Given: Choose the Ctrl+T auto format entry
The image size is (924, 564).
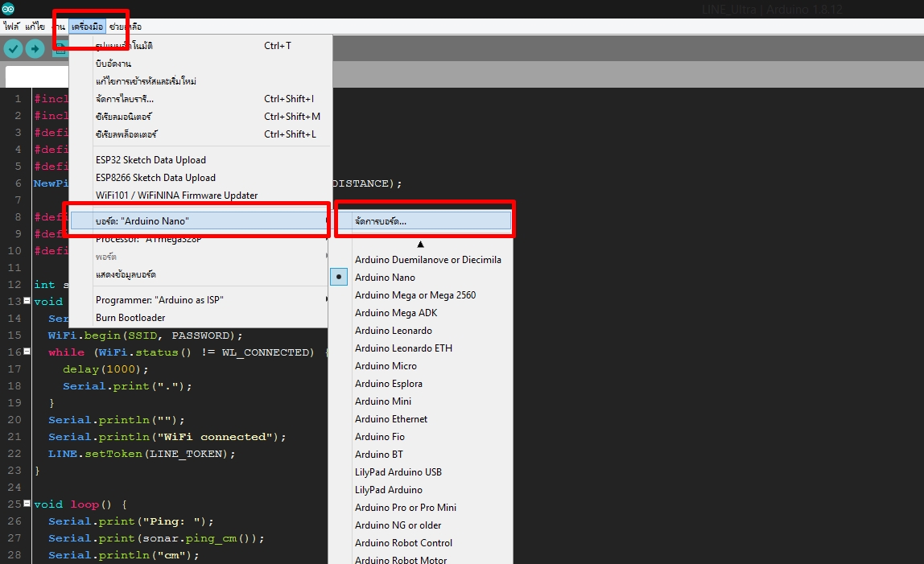Looking at the screenshot, I should pyautogui.click(x=199, y=45).
